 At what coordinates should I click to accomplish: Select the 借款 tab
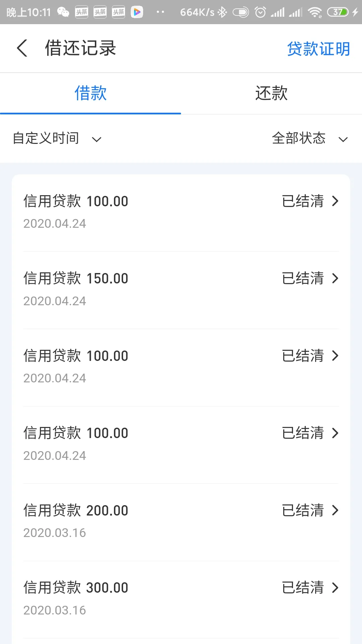pos(90,93)
